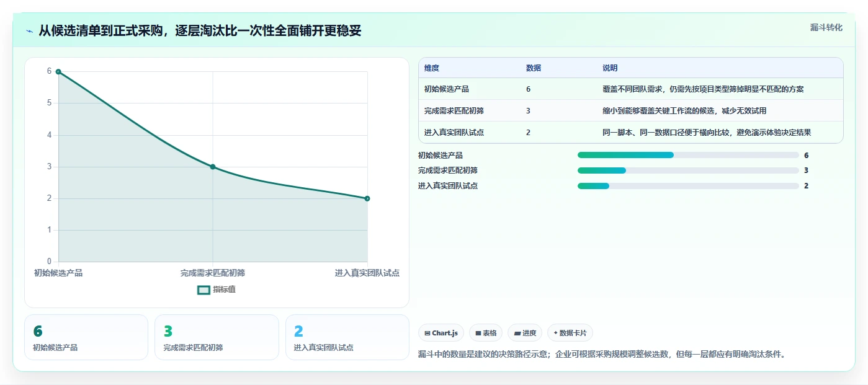Click x-axis label 完成需求匹配初筛 in chart
The image size is (868, 385).
pos(213,273)
